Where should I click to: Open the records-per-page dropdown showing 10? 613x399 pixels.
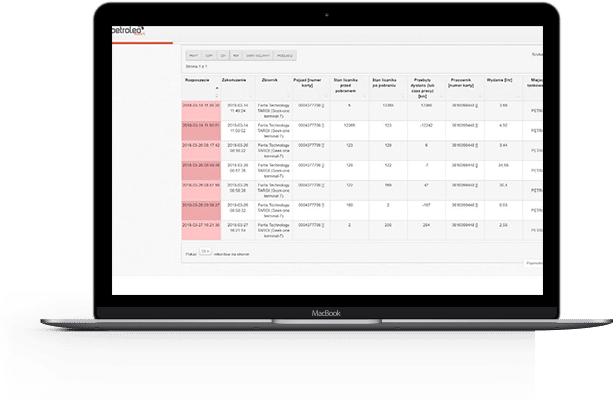point(205,251)
